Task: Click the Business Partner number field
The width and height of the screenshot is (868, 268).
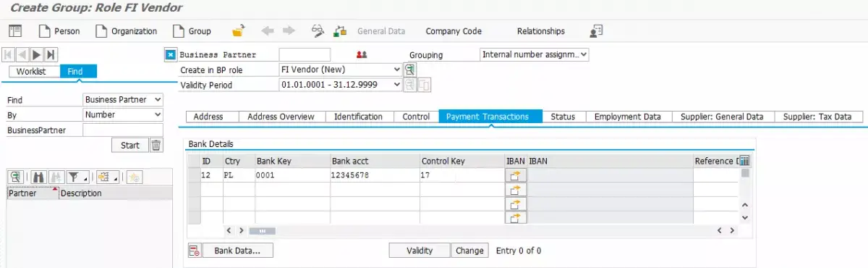Action: 305,54
